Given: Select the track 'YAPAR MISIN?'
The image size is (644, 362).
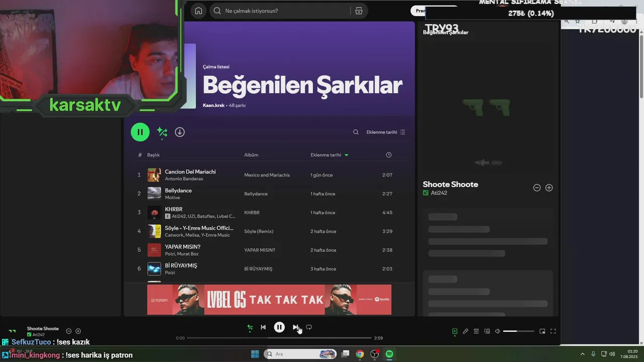Looking at the screenshot, I should click(x=183, y=247).
